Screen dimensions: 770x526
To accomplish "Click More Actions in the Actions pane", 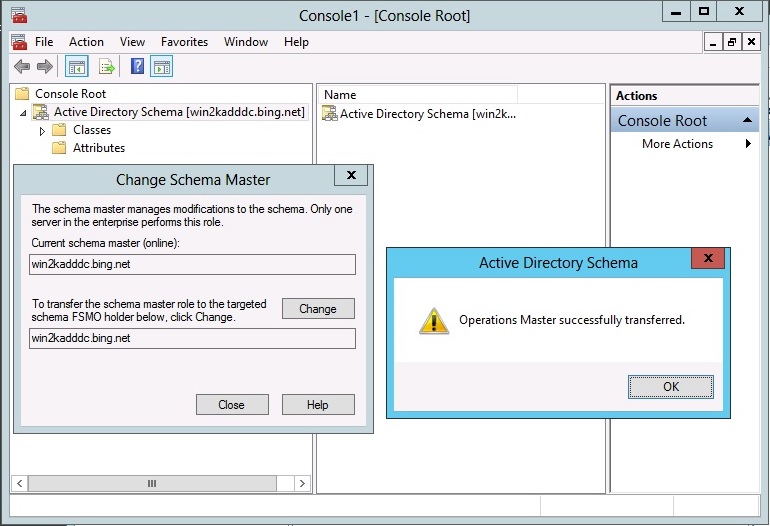I will point(677,143).
